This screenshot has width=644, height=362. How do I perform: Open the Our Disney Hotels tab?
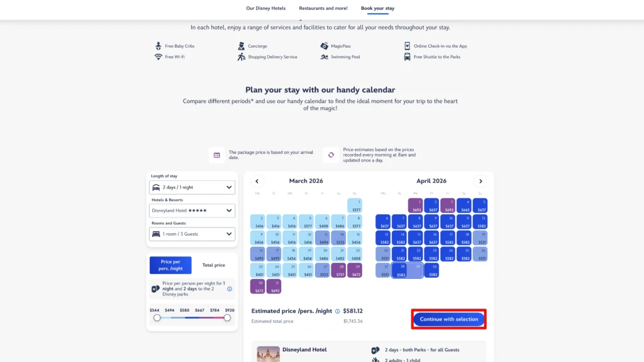tap(266, 8)
